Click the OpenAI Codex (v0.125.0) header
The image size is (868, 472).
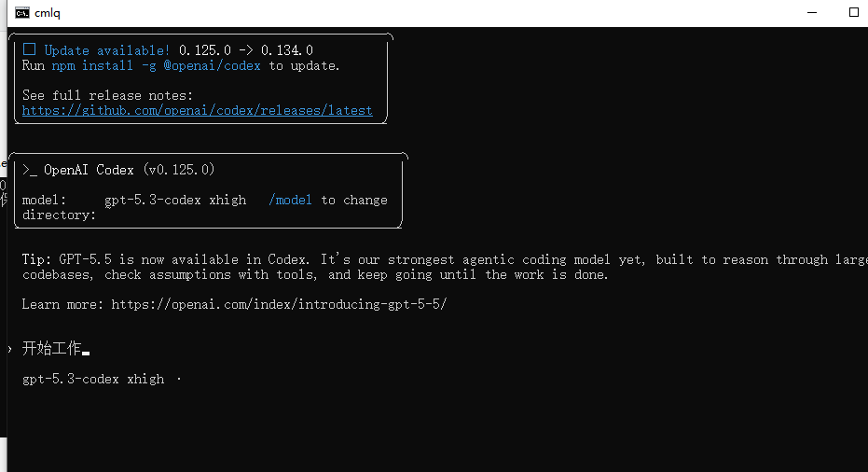point(129,170)
